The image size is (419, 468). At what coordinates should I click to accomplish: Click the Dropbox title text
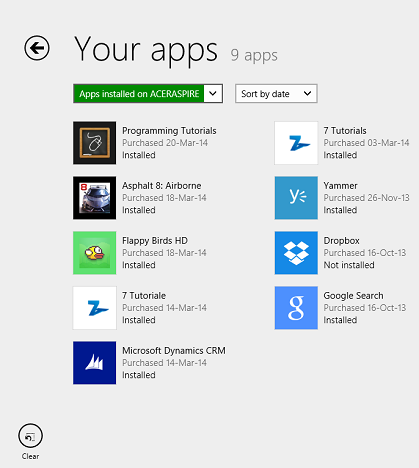coord(342,241)
